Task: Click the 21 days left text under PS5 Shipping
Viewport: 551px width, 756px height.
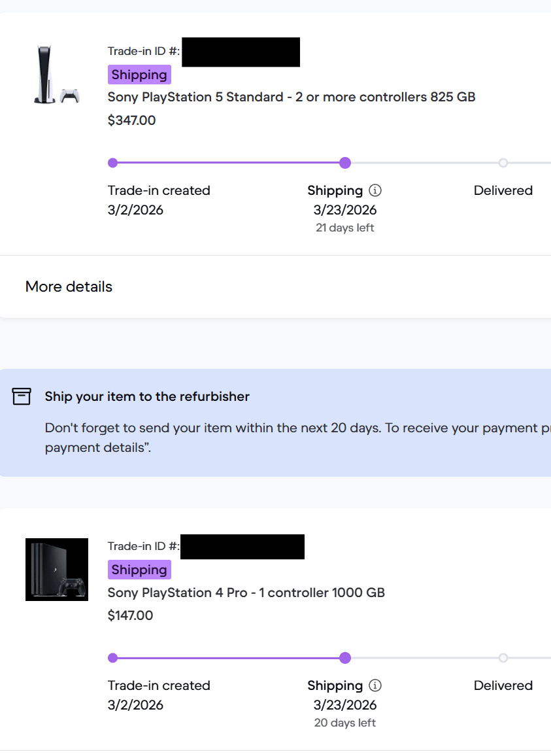Action: (x=345, y=228)
